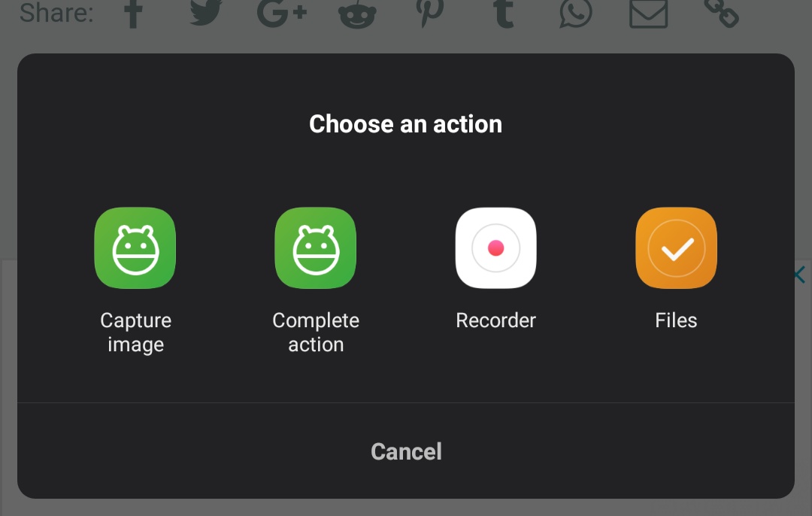Open the Recorder app icon
The width and height of the screenshot is (812, 516).
495,247
